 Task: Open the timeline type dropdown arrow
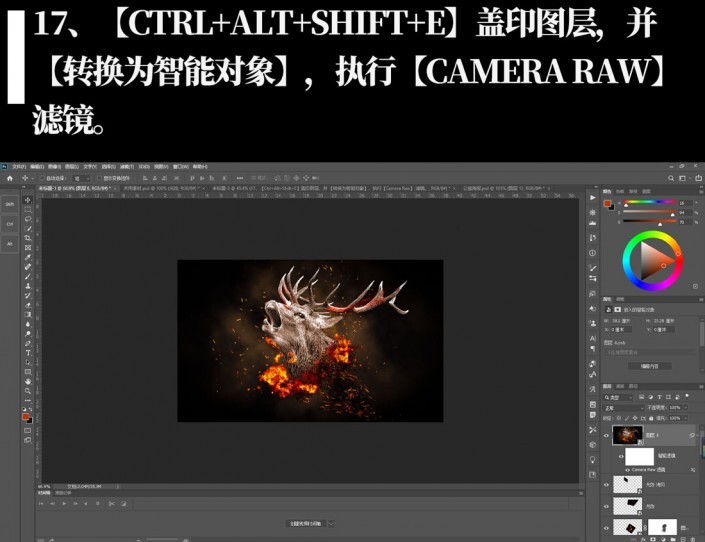click(x=331, y=524)
